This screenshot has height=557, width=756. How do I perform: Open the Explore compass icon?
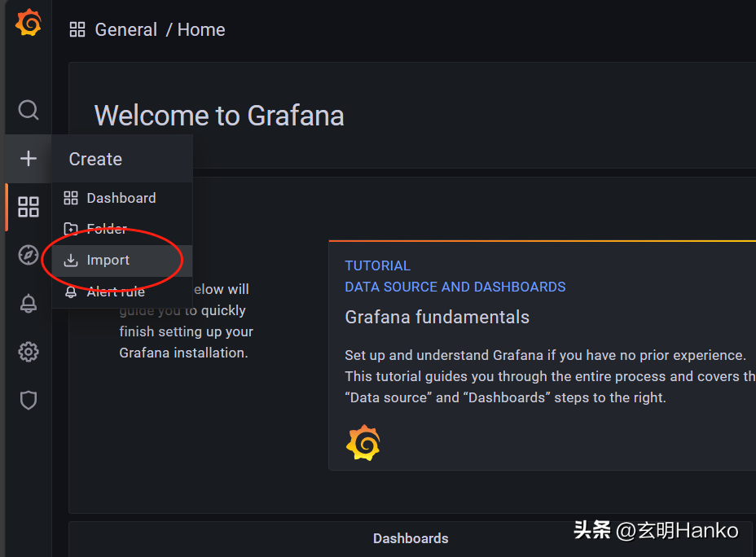click(x=29, y=255)
